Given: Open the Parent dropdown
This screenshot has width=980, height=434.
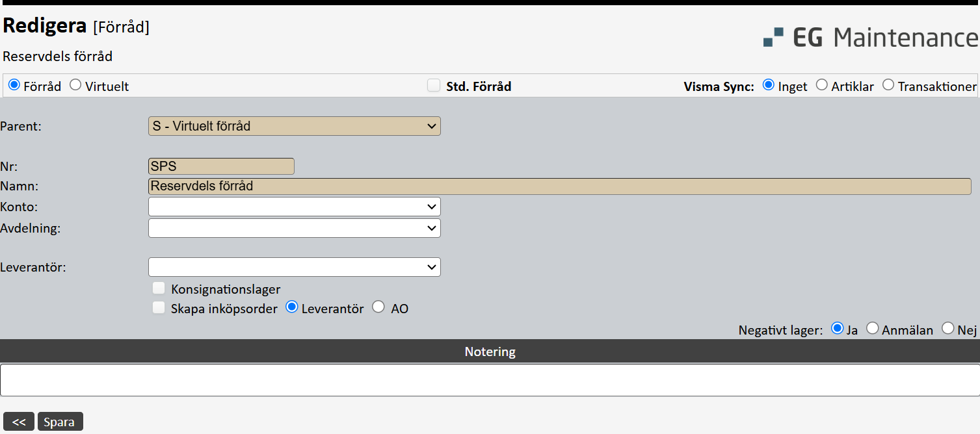Looking at the screenshot, I should pos(294,126).
